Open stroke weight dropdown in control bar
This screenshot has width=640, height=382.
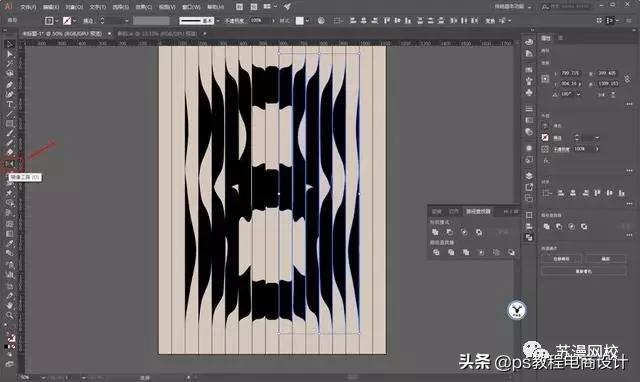click(x=127, y=20)
